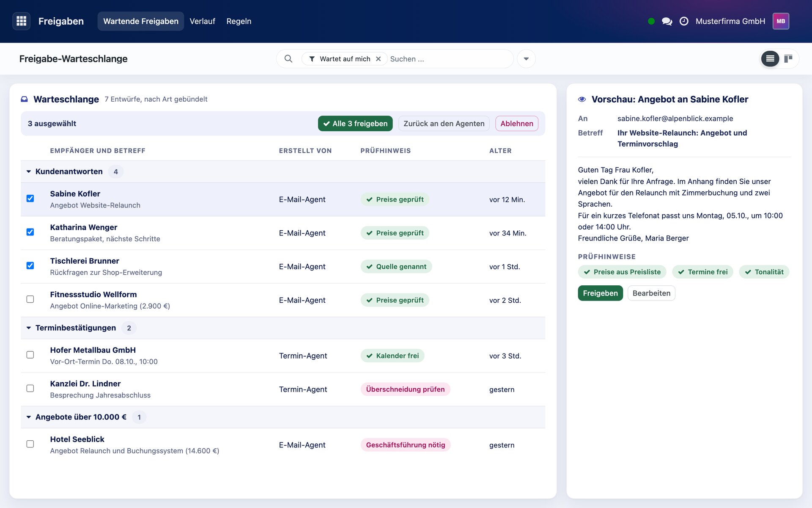
Task: Collapse the Terminbestätigungen group
Action: click(29, 328)
